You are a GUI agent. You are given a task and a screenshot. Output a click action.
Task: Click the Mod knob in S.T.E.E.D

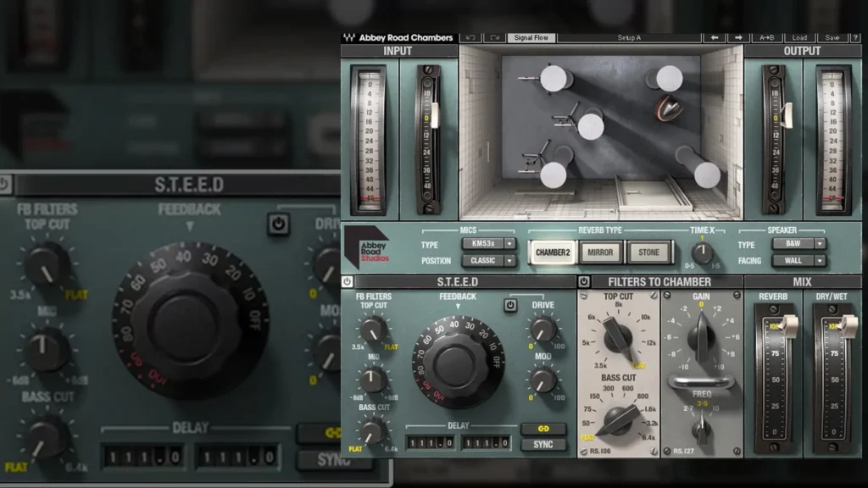pyautogui.click(x=543, y=380)
